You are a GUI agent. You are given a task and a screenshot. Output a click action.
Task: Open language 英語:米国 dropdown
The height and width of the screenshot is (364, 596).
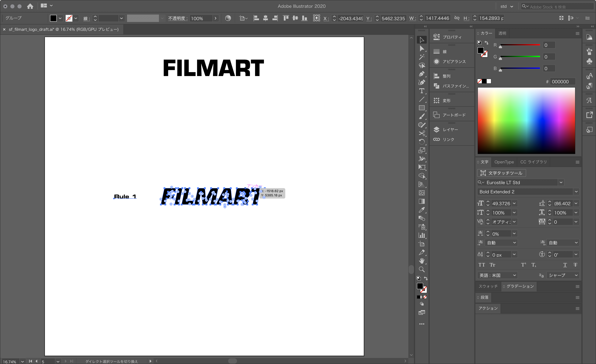498,275
